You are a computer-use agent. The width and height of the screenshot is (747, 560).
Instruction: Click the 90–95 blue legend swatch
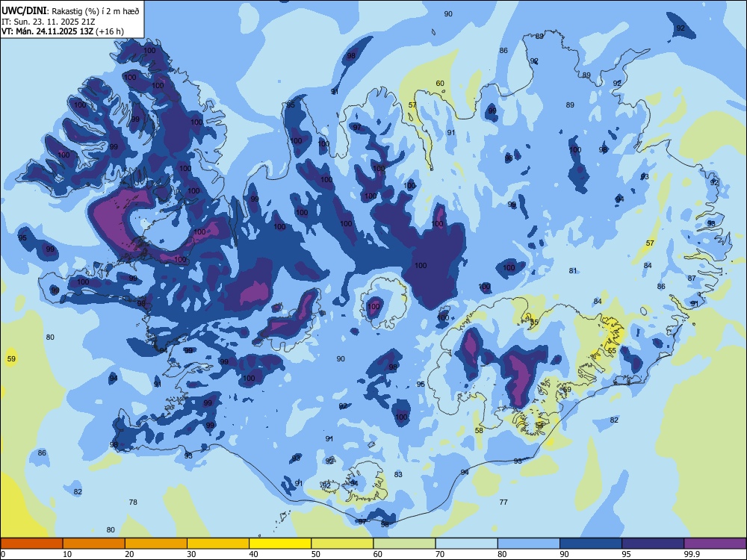[x=591, y=544]
